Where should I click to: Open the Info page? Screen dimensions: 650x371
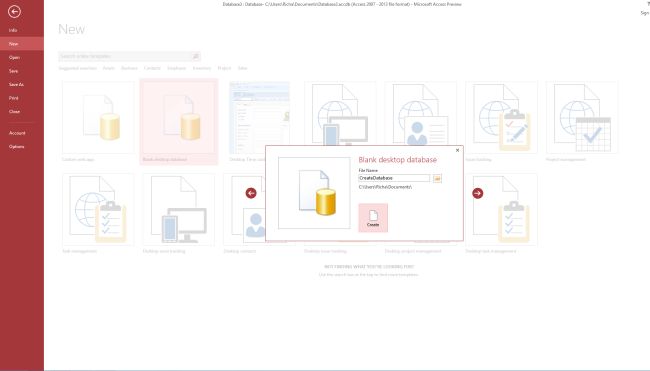click(x=22, y=30)
